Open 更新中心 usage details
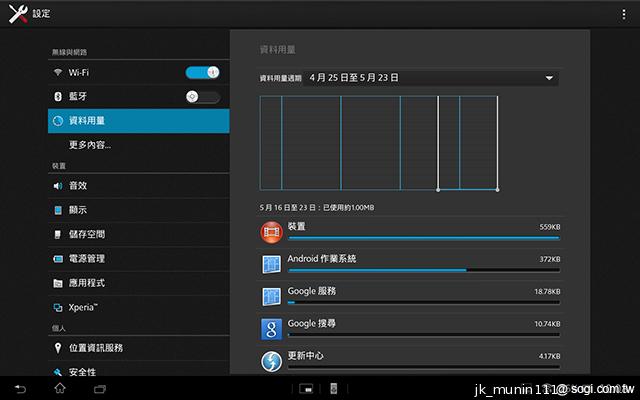 [410, 360]
